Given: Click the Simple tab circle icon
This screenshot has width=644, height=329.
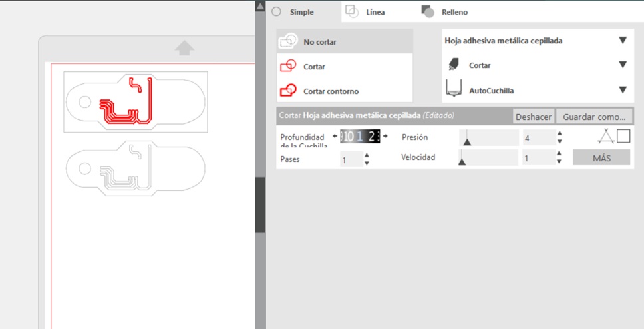Looking at the screenshot, I should click(x=276, y=12).
